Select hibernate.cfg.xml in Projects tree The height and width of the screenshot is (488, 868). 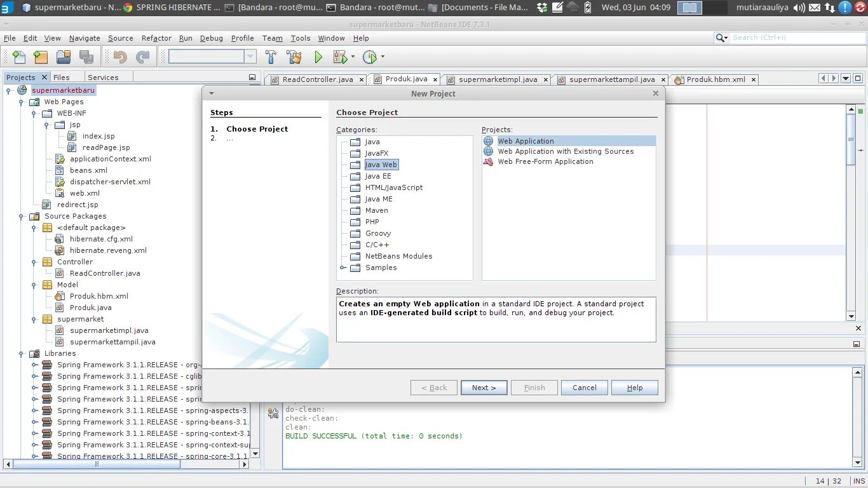[101, 239]
